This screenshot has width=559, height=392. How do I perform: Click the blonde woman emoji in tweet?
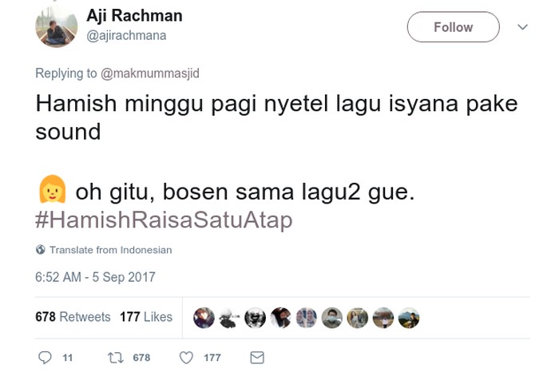click(x=52, y=192)
